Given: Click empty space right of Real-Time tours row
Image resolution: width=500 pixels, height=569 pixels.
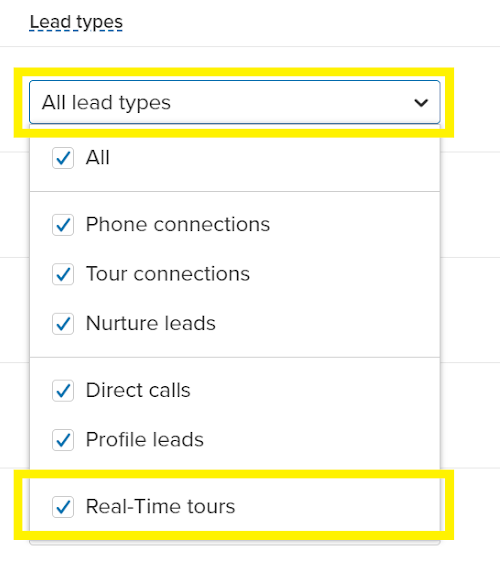Looking at the screenshot, I should pyautogui.click(x=337, y=507).
